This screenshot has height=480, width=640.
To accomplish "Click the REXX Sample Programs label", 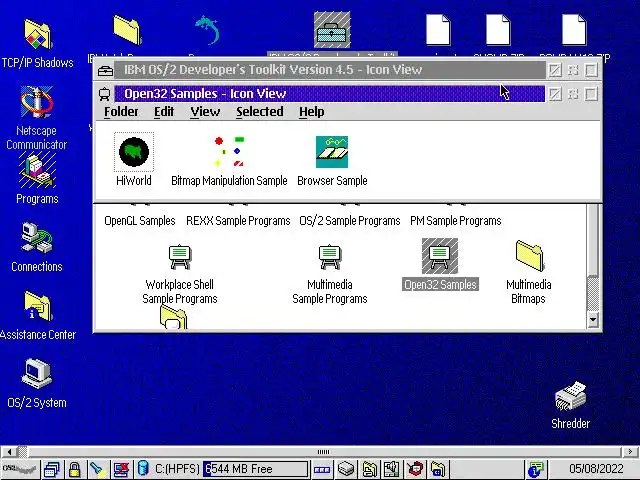I will point(238,221).
